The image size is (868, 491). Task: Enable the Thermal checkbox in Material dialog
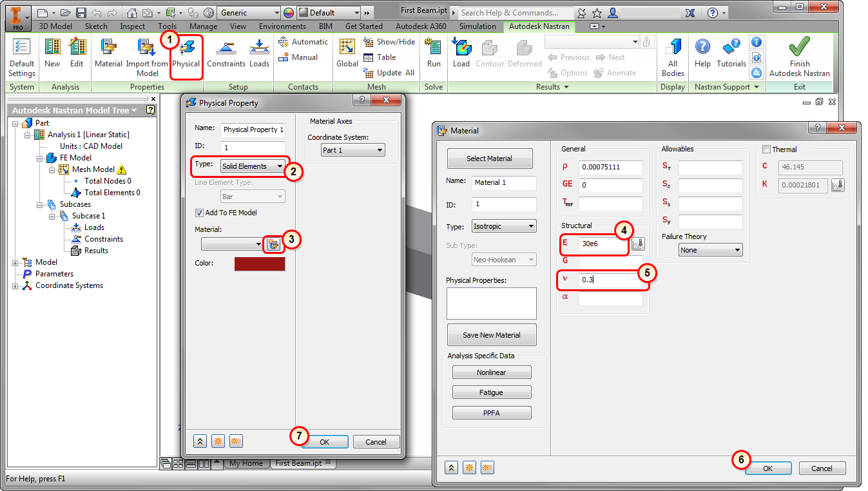766,149
